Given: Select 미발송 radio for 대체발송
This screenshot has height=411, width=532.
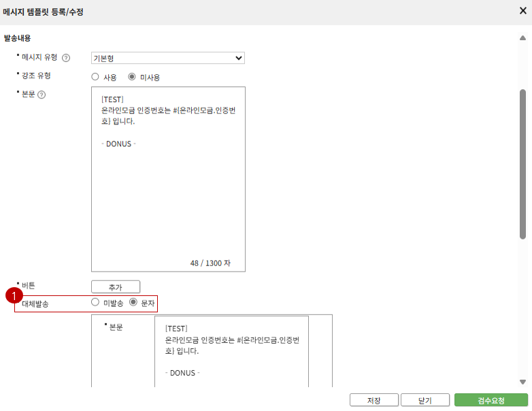Looking at the screenshot, I should [x=95, y=302].
